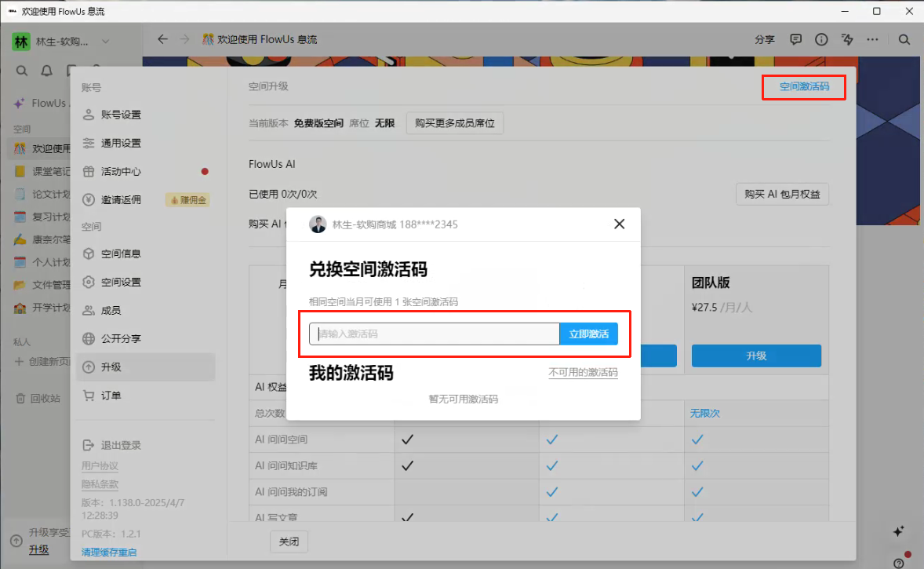This screenshot has width=924, height=569.
Task: Open 空间信息 in the settings menu
Action: point(146,253)
